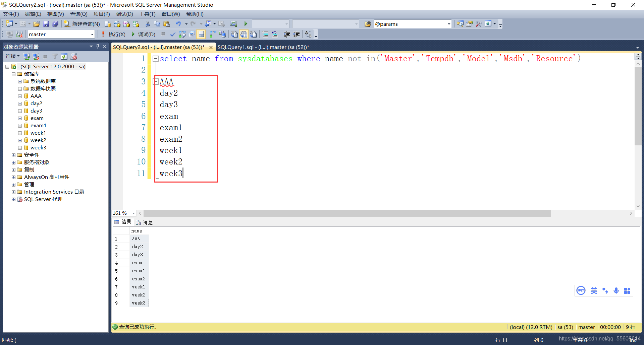Toggle Include Actual Execution Plan

click(x=213, y=34)
